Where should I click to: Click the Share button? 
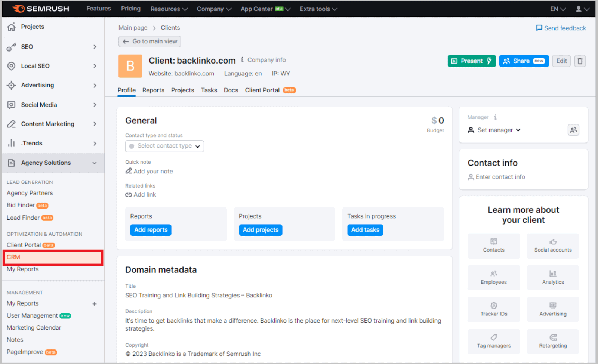coord(524,61)
